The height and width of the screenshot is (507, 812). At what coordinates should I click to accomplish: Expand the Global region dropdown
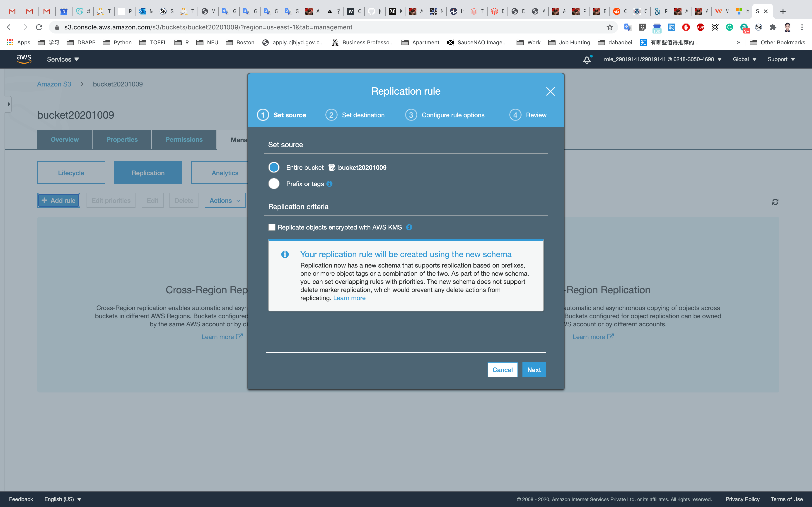click(x=744, y=59)
